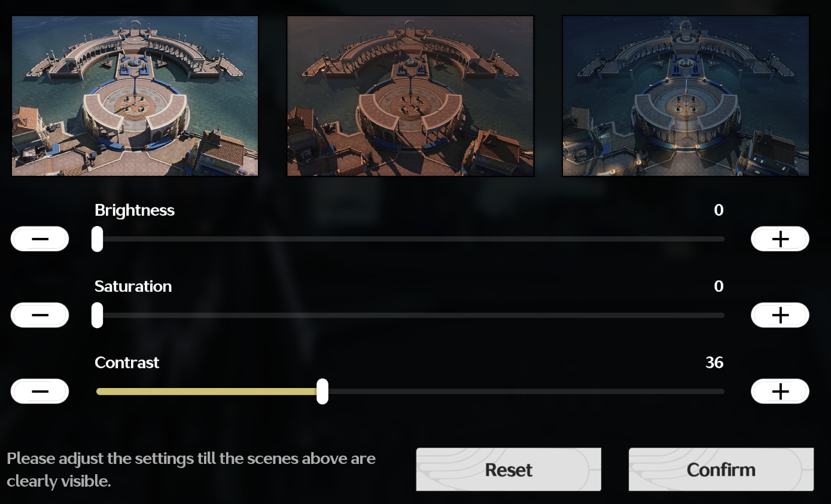831x504 pixels.
Task: Click the Saturation slider handle
Action: click(97, 315)
